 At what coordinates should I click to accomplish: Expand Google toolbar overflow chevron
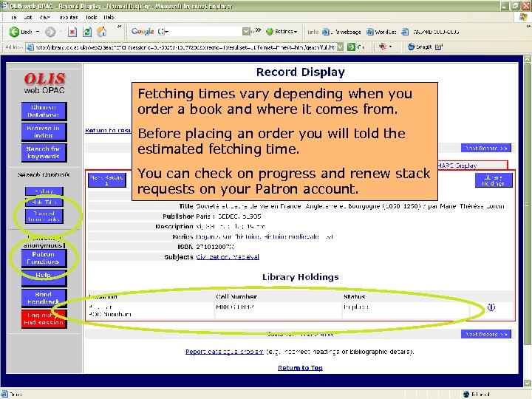coord(258,30)
